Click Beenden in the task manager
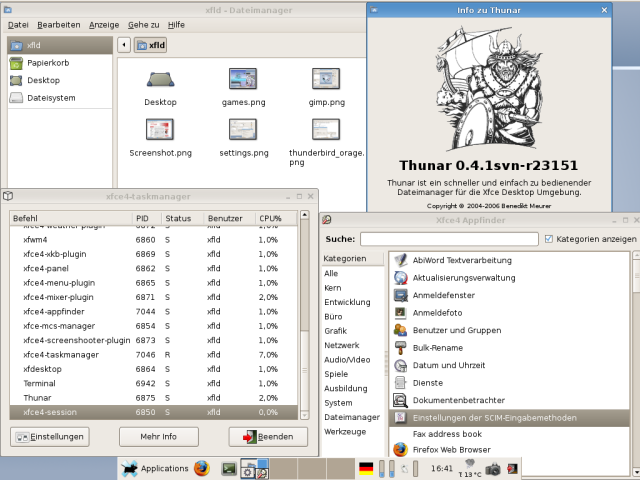This screenshot has width=640, height=480. click(268, 437)
